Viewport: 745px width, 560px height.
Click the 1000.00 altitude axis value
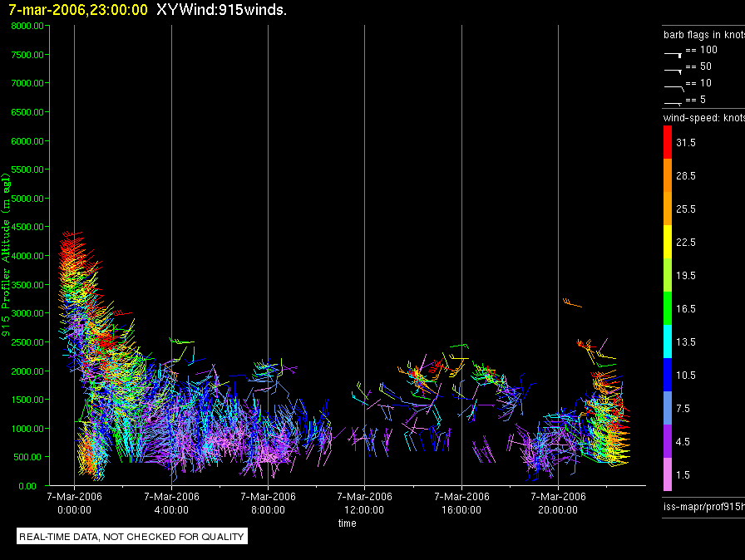coord(27,429)
